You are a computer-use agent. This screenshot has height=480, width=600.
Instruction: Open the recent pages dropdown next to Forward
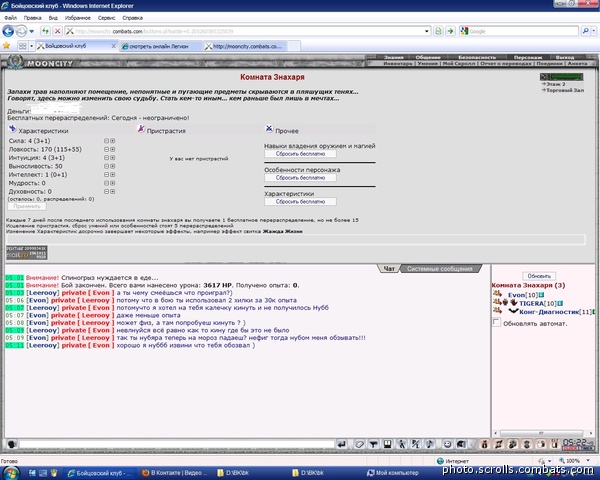(x=32, y=31)
